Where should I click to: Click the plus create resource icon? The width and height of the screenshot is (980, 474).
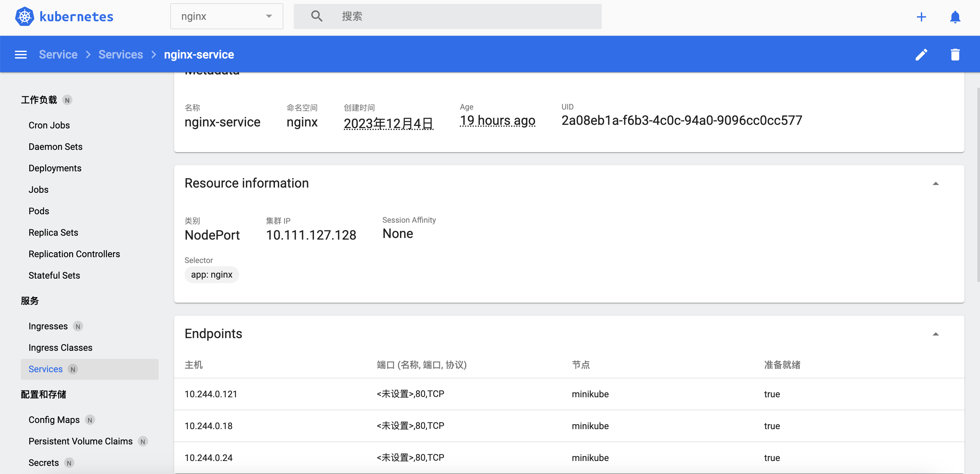921,17
